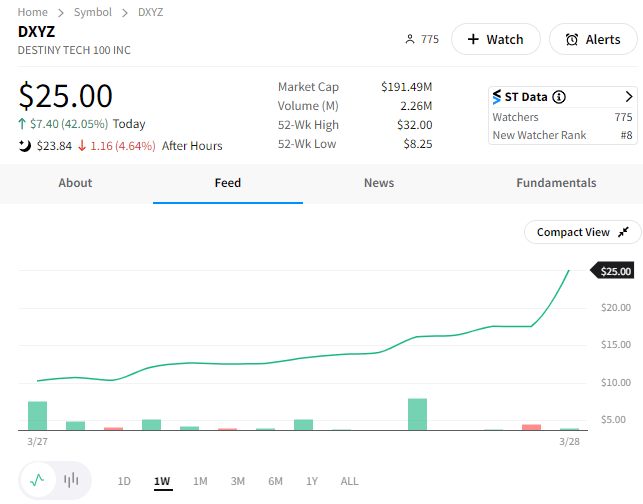Select the 1D time range

[x=124, y=481]
